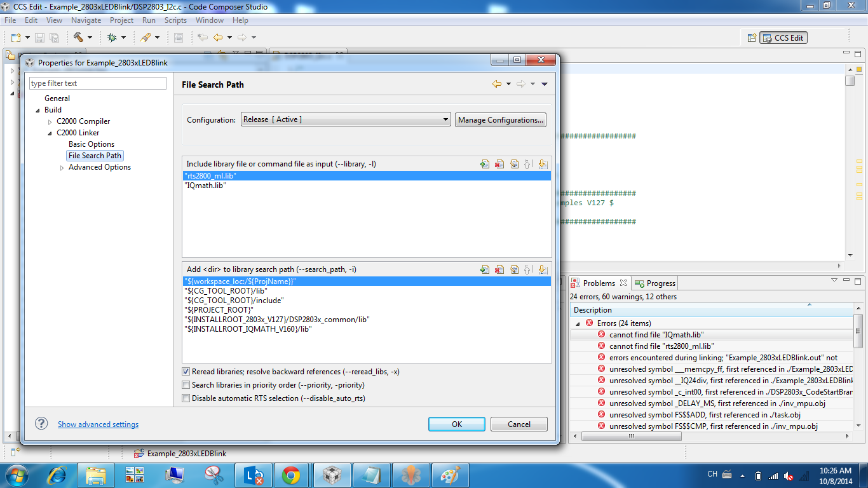Open the back history dropdown arrow

[509, 85]
